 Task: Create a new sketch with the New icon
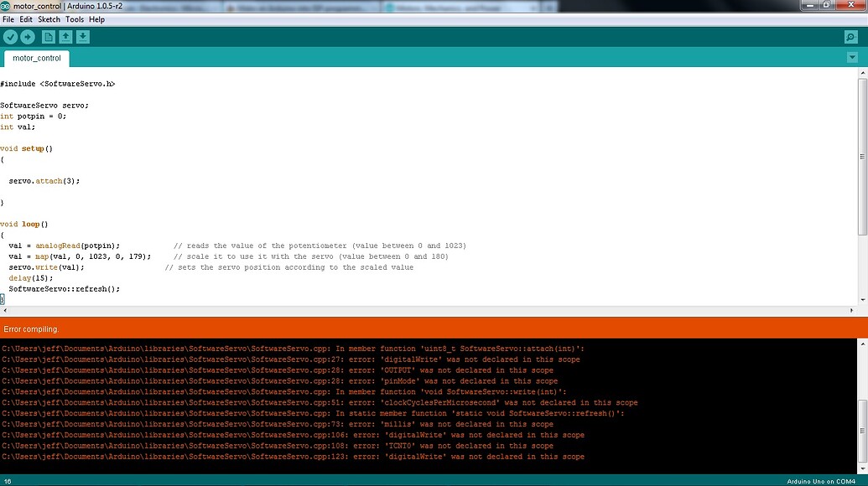click(x=48, y=37)
